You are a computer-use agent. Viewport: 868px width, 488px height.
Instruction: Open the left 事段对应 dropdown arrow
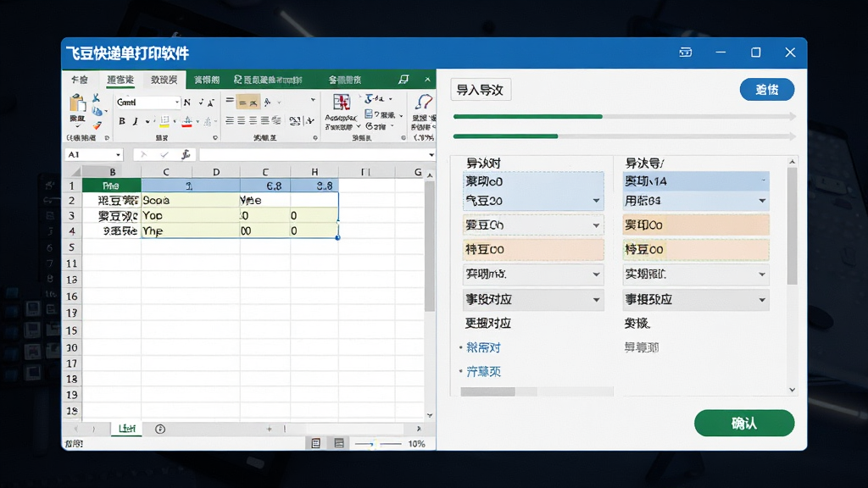[596, 299]
